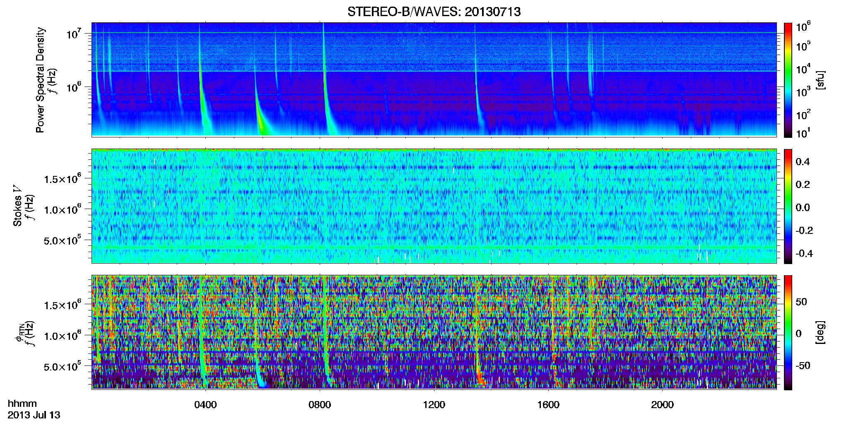The image size is (868, 447).
Task: Click the bright radio burst near 0600 in top panel
Action: point(261,118)
